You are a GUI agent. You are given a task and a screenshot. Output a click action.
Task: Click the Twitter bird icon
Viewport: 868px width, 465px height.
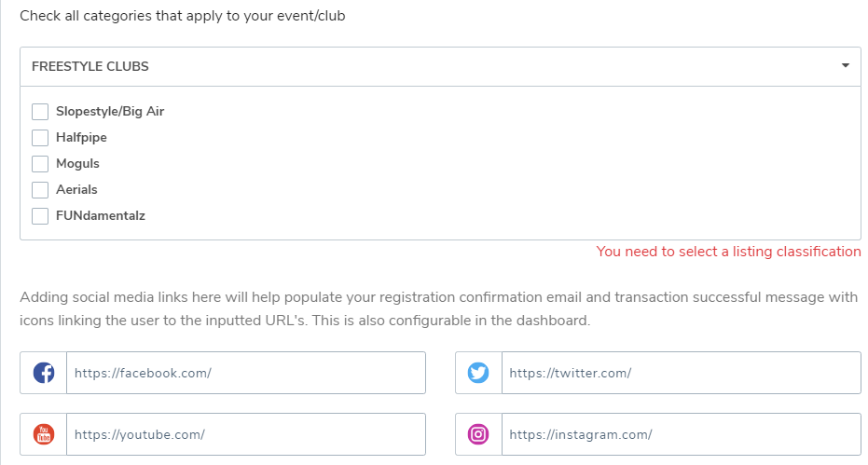coord(478,373)
